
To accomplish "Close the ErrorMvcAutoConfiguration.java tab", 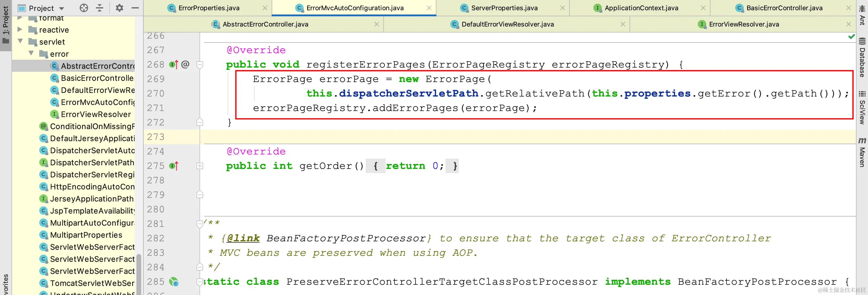I will point(429,8).
